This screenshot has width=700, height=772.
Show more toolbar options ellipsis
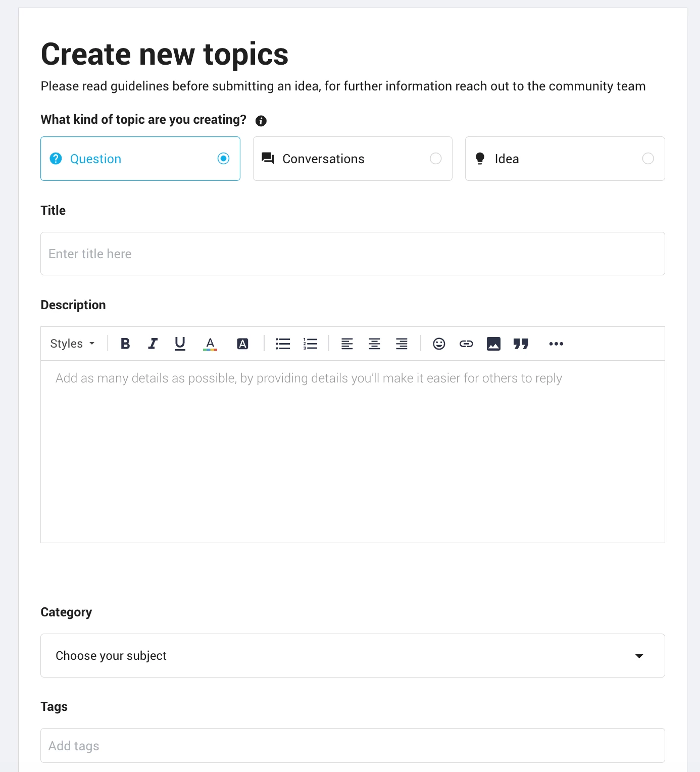point(556,344)
